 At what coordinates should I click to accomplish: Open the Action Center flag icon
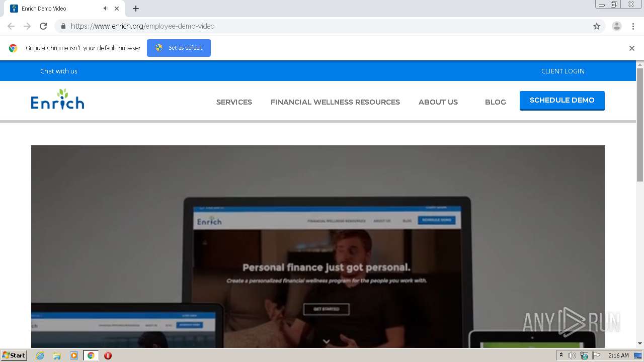coord(596,355)
